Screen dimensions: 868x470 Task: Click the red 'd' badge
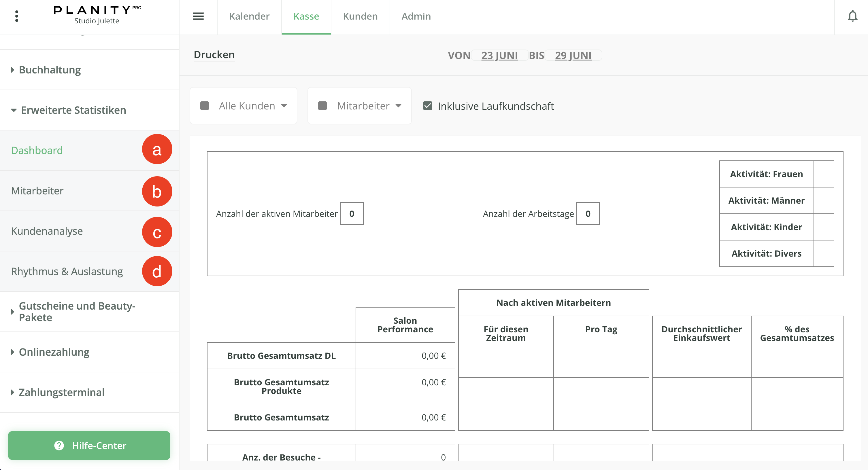(x=157, y=271)
